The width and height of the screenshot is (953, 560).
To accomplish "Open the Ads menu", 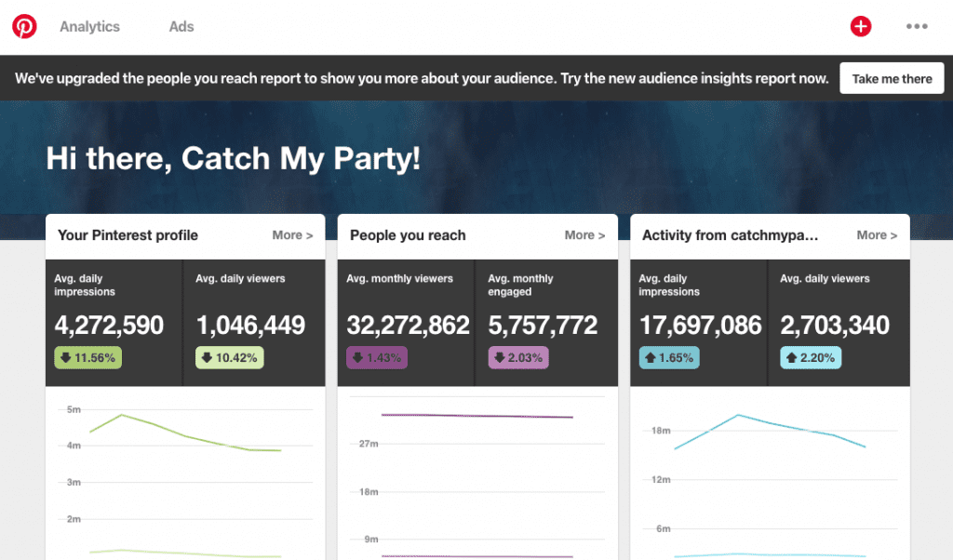I will [x=181, y=26].
